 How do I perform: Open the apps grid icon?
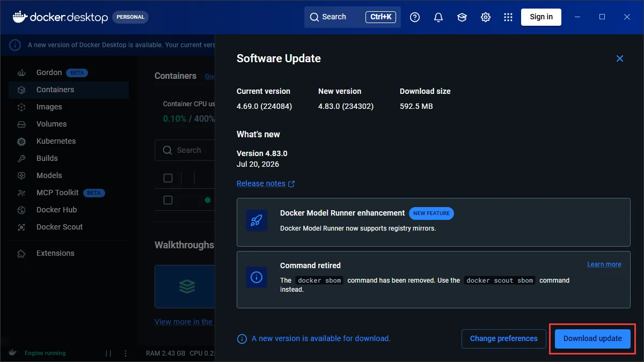[508, 17]
